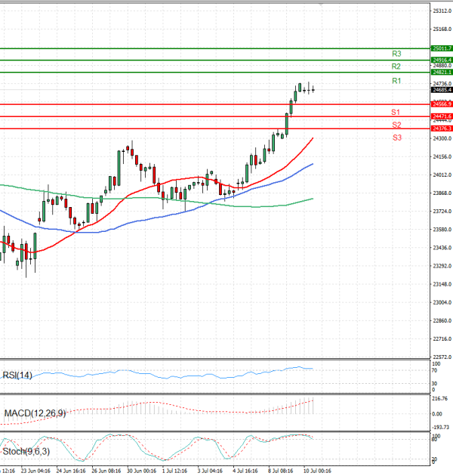453x476 pixels.
Task: Click the 8 Jul 08:16 time label
Action: point(281,471)
